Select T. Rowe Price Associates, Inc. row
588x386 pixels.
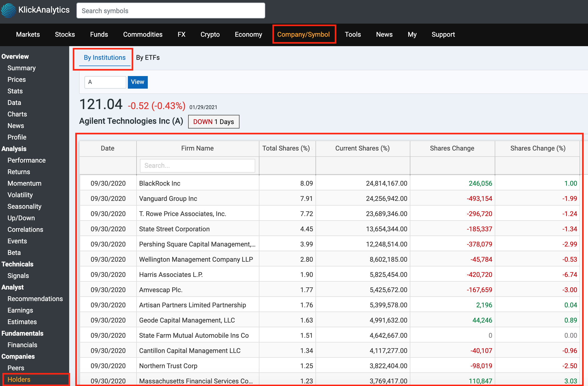(330, 214)
